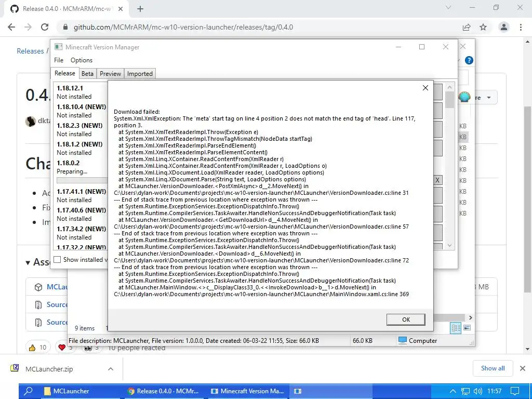This screenshot has height=399, width=532.
Task: Switch to the Imported tab
Action: [x=140, y=74]
